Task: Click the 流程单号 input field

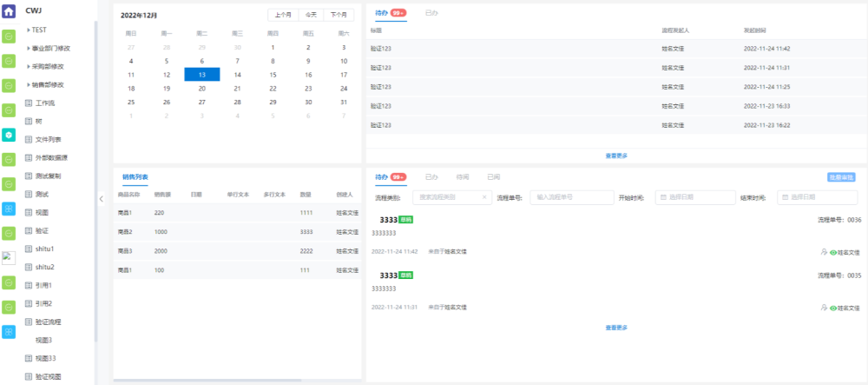Action: (x=571, y=197)
